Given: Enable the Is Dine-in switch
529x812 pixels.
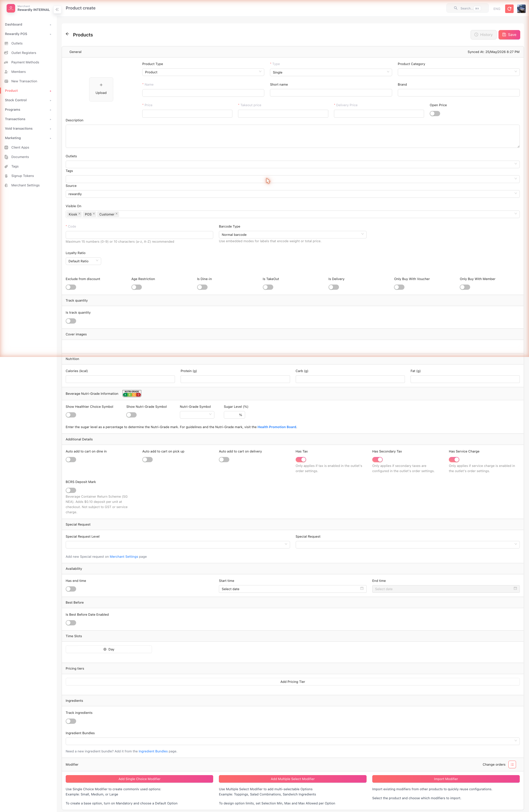Looking at the screenshot, I should click(202, 287).
